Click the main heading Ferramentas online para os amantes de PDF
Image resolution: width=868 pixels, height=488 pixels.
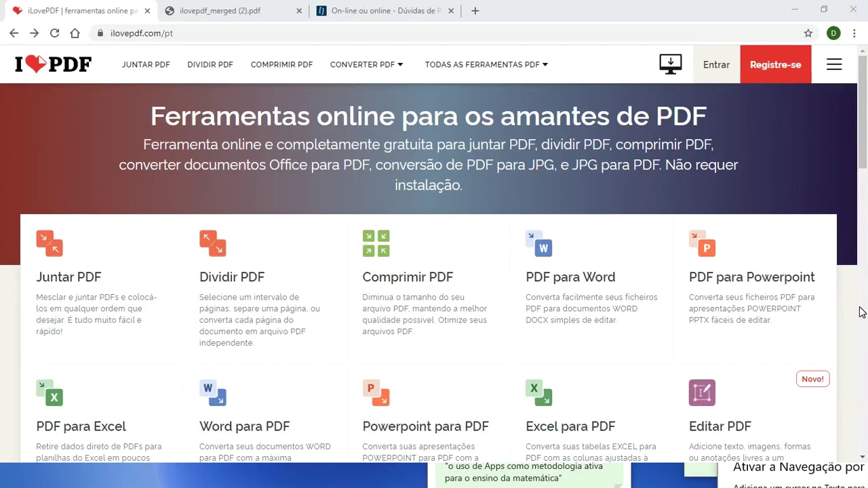(429, 116)
